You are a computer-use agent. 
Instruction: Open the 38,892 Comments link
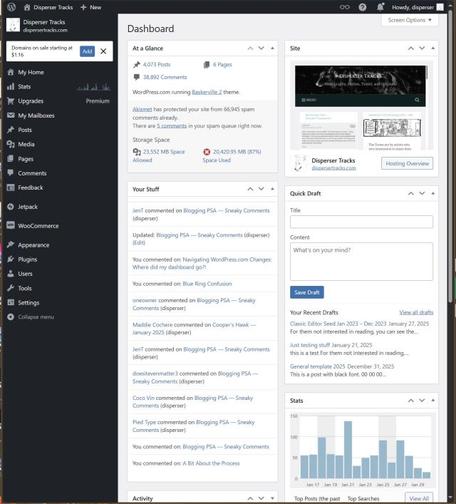165,77
